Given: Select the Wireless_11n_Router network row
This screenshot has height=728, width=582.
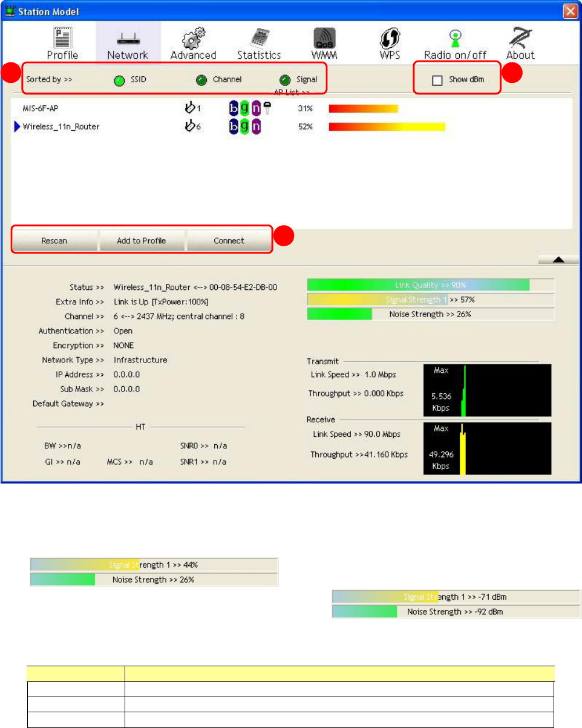Looking at the screenshot, I should [291, 126].
